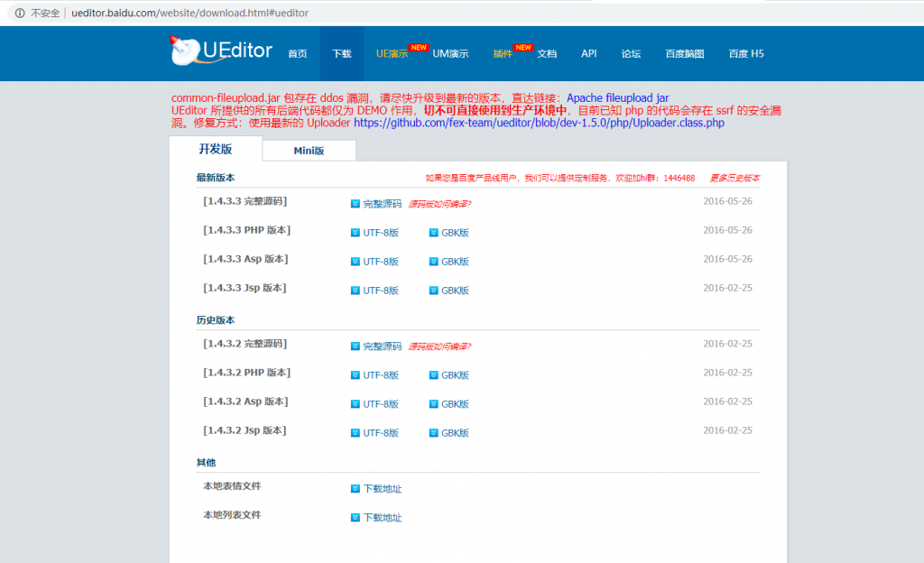Click download icon for 1.4.3.3 完整源码
This screenshot has height=563, width=924.
(x=356, y=204)
